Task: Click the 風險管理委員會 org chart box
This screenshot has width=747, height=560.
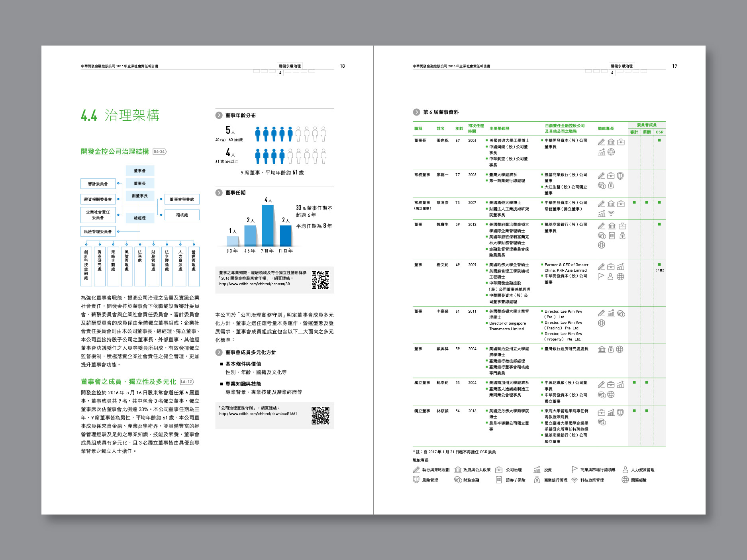Action: point(98,231)
